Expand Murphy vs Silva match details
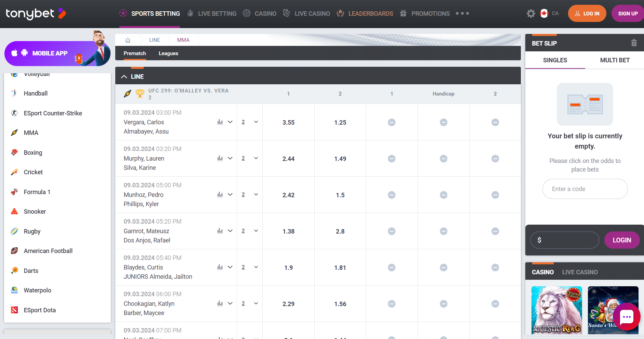The image size is (644, 339). click(230, 158)
